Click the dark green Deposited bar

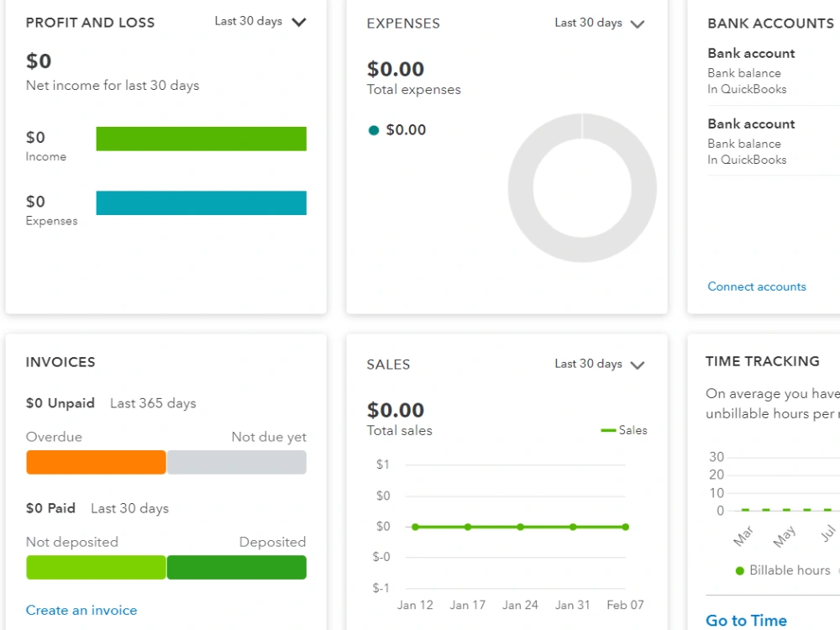(x=237, y=567)
